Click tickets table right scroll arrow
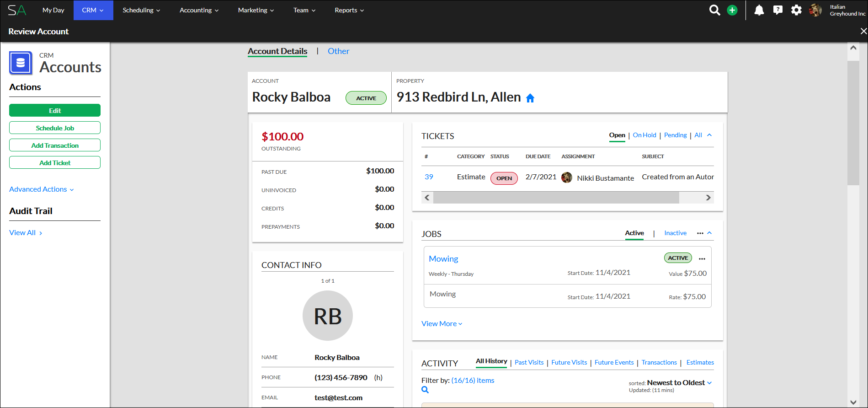This screenshot has height=408, width=868. pos(708,198)
